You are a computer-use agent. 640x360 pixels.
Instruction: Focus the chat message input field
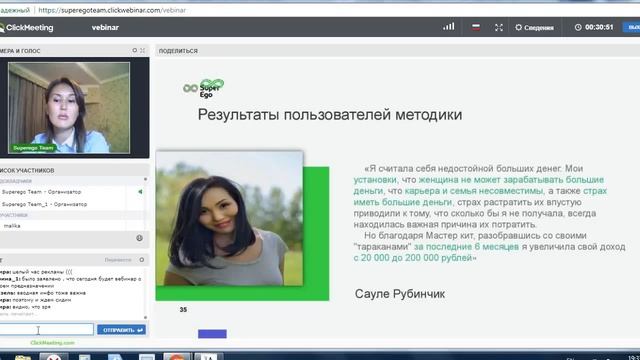(46, 330)
